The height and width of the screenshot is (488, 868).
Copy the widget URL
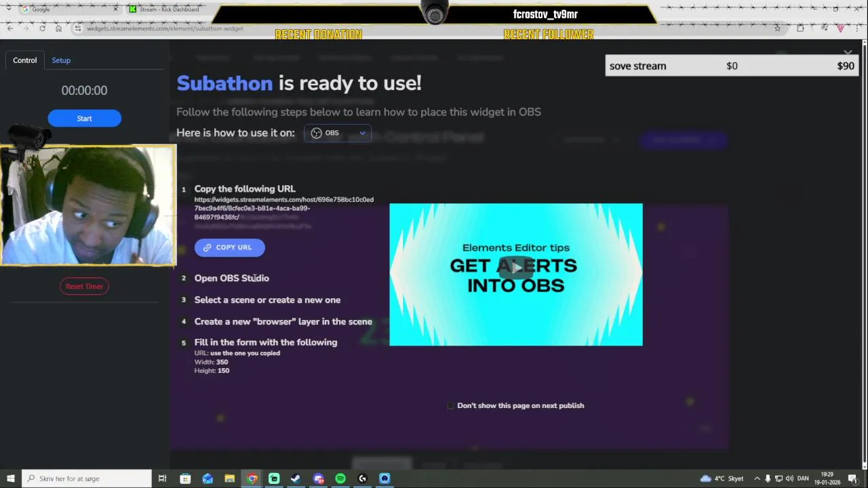tap(229, 247)
